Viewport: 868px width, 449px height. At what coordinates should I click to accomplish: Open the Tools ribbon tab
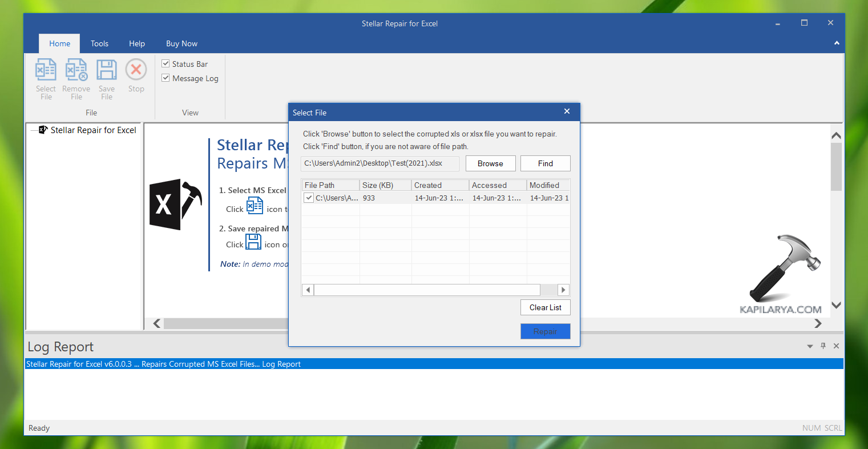(x=99, y=43)
